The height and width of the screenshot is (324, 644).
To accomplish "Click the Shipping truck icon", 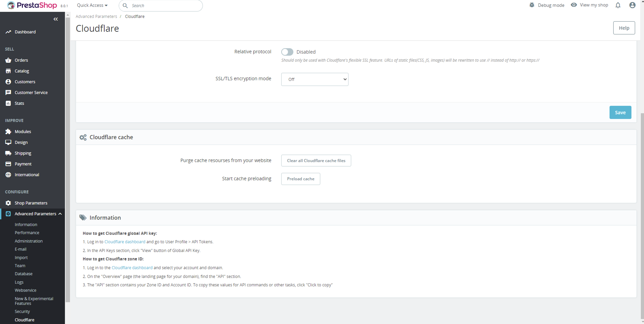I will point(8,153).
